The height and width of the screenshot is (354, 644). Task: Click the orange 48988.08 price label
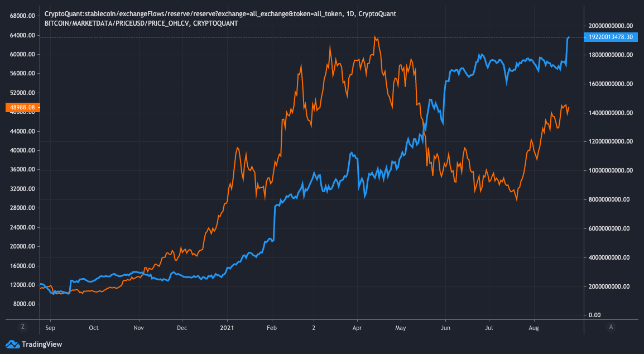[20, 107]
